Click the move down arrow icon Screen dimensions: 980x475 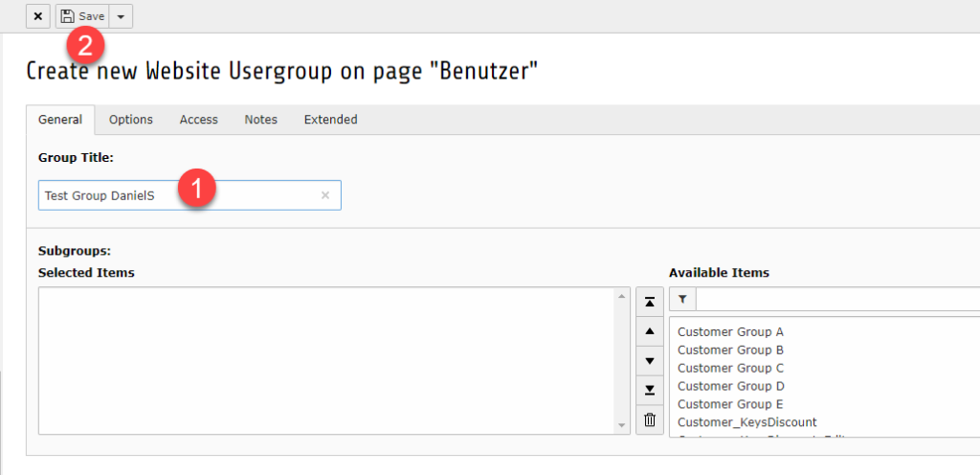click(x=650, y=361)
